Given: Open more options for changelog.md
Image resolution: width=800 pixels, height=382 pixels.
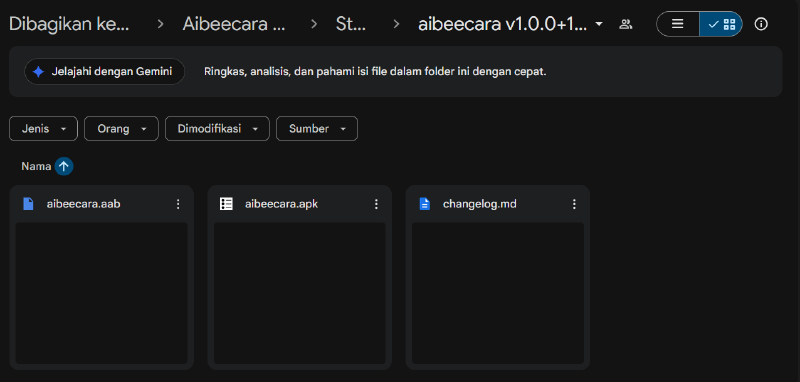Looking at the screenshot, I should 574,204.
